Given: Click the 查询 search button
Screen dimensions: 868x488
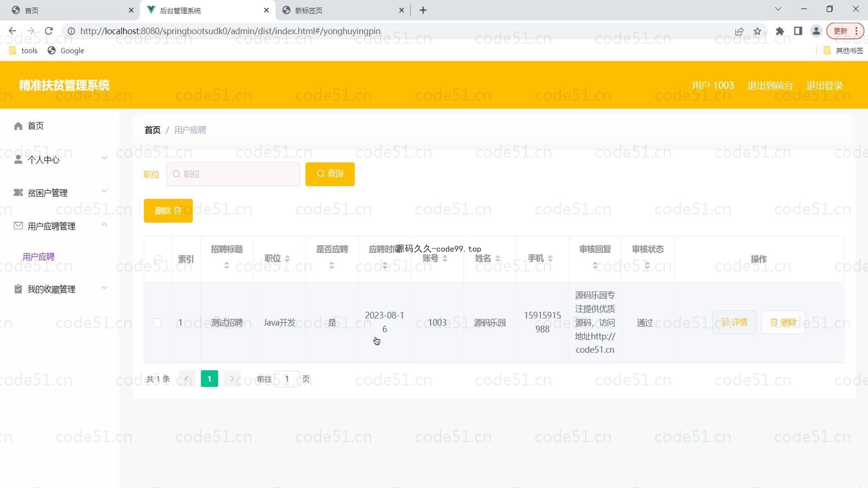Looking at the screenshot, I should 330,174.
